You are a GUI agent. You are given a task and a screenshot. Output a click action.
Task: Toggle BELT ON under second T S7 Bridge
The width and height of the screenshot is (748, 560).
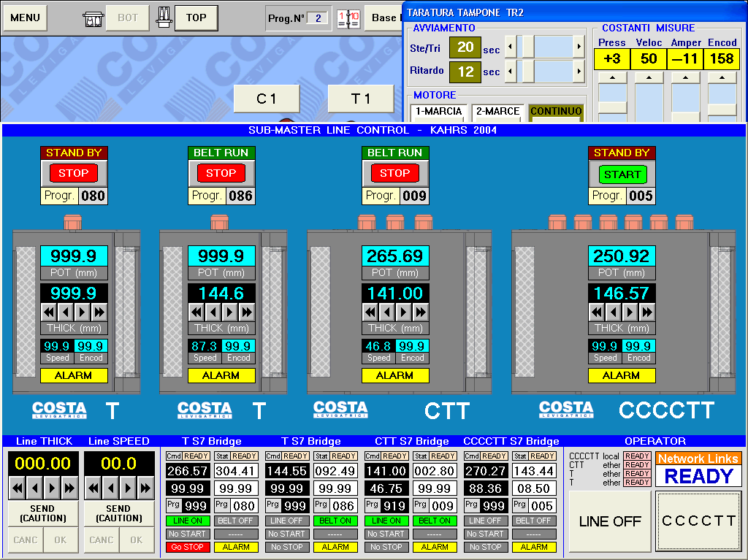[x=335, y=521]
